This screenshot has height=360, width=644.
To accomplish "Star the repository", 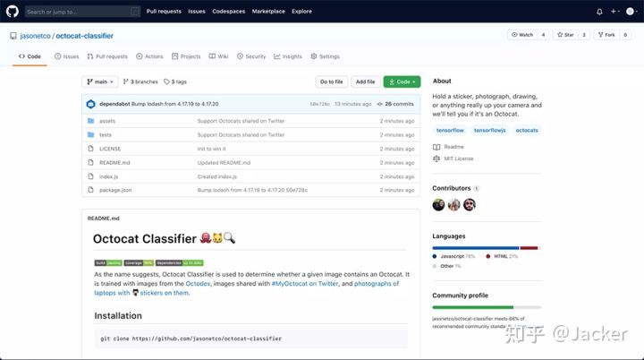I will [565, 35].
